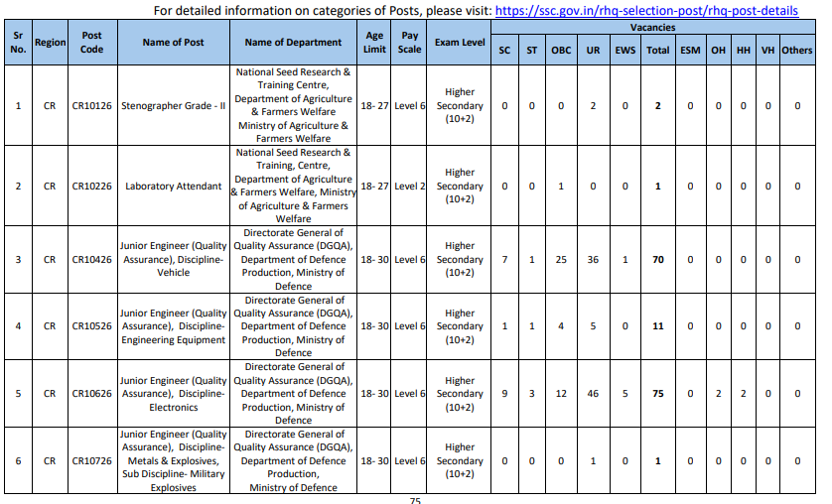Click Level 2 pay scale cell
832x504 pixels.
coord(409,186)
